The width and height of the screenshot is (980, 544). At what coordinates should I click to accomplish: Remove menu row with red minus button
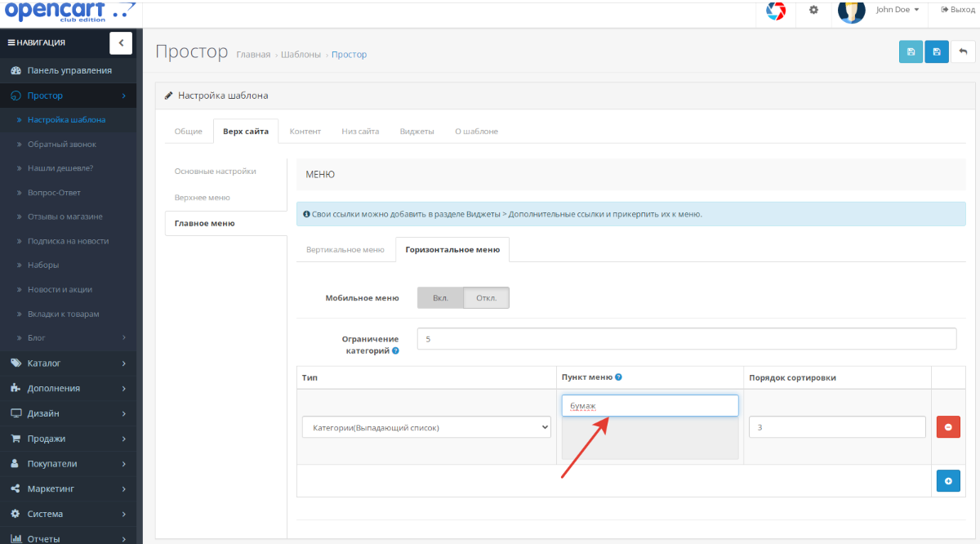coord(947,427)
